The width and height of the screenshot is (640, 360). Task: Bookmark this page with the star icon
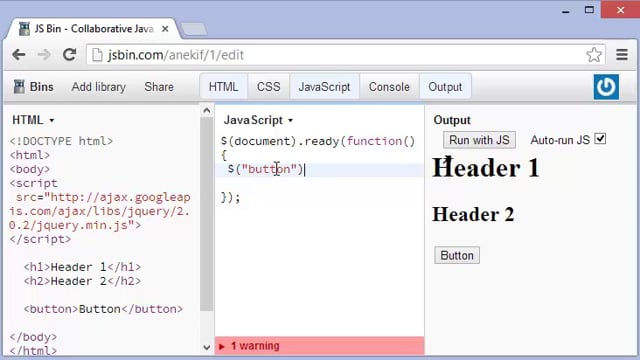click(594, 55)
